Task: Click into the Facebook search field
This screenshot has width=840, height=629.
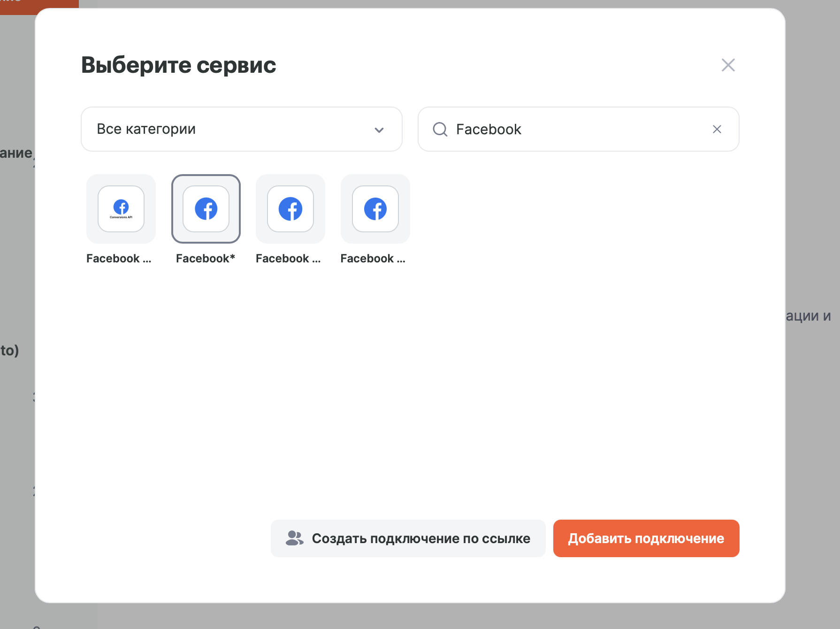Action: (x=578, y=129)
